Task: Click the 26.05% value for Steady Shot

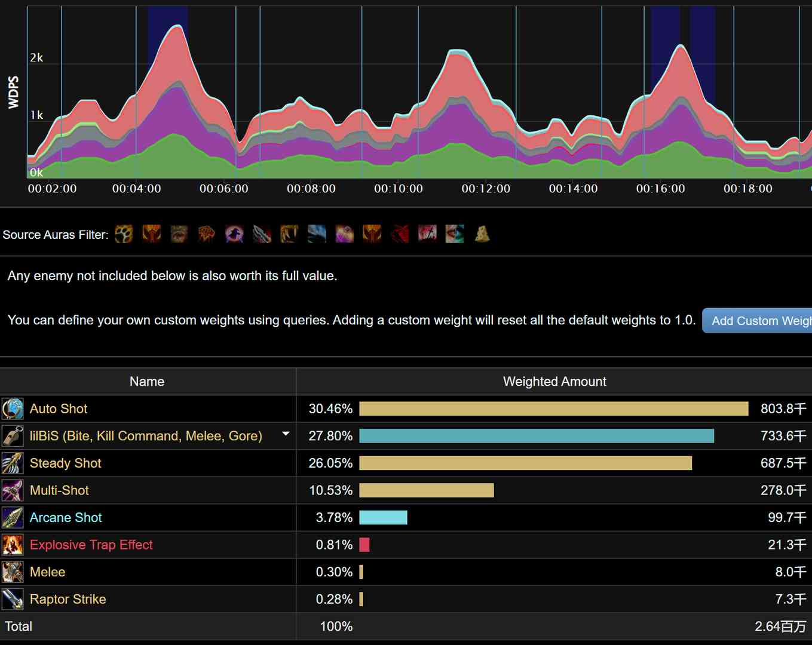Action: (330, 463)
